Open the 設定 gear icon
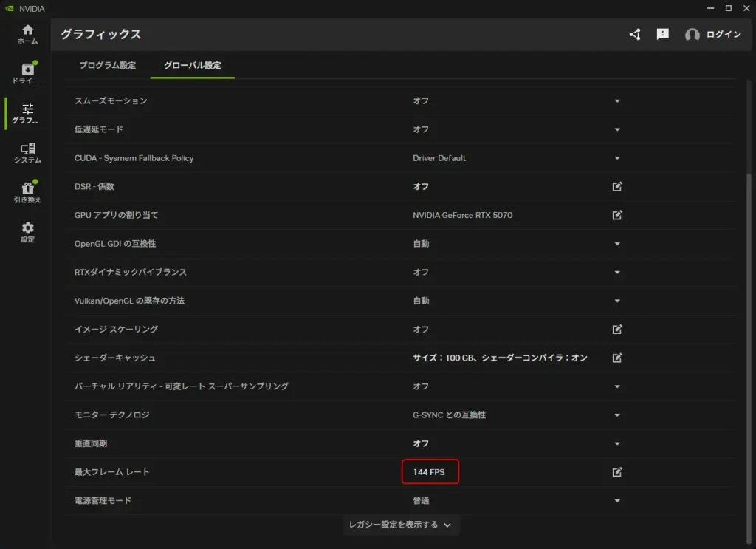This screenshot has height=549, width=756. pos(27,232)
